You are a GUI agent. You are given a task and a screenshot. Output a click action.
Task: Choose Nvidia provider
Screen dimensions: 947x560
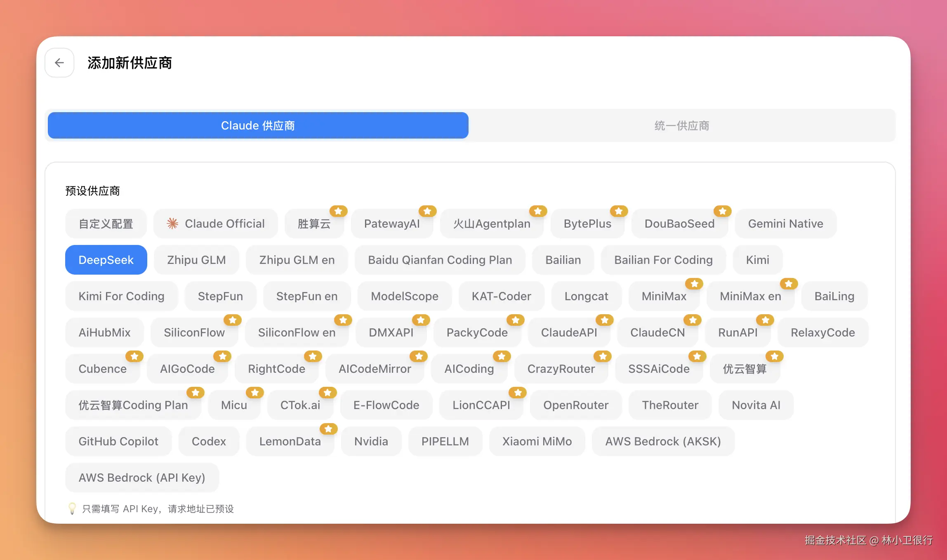[371, 441]
